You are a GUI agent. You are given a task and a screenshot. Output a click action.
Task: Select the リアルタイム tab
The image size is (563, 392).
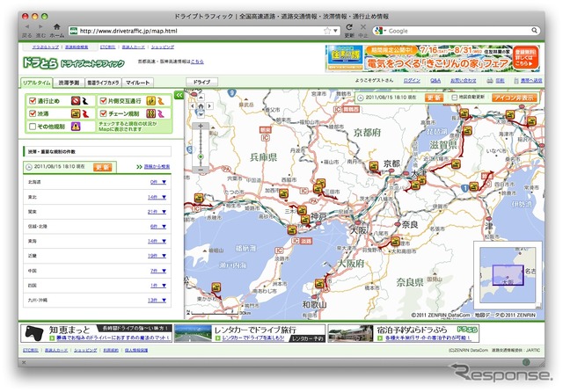click(x=37, y=83)
